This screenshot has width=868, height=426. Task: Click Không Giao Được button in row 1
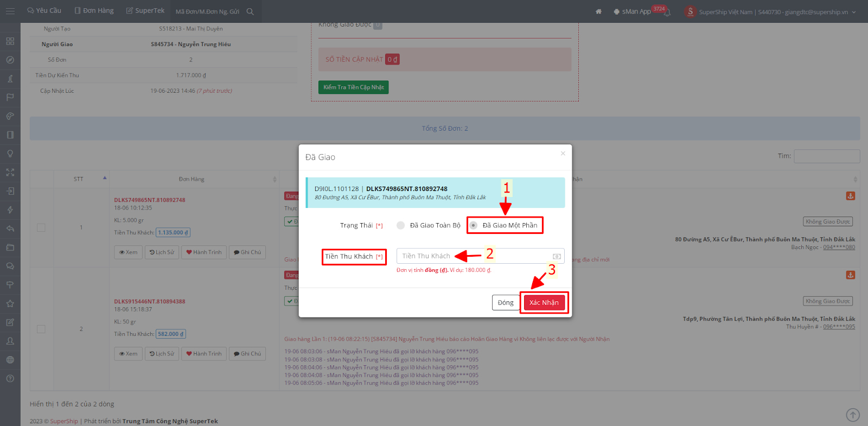pos(828,221)
